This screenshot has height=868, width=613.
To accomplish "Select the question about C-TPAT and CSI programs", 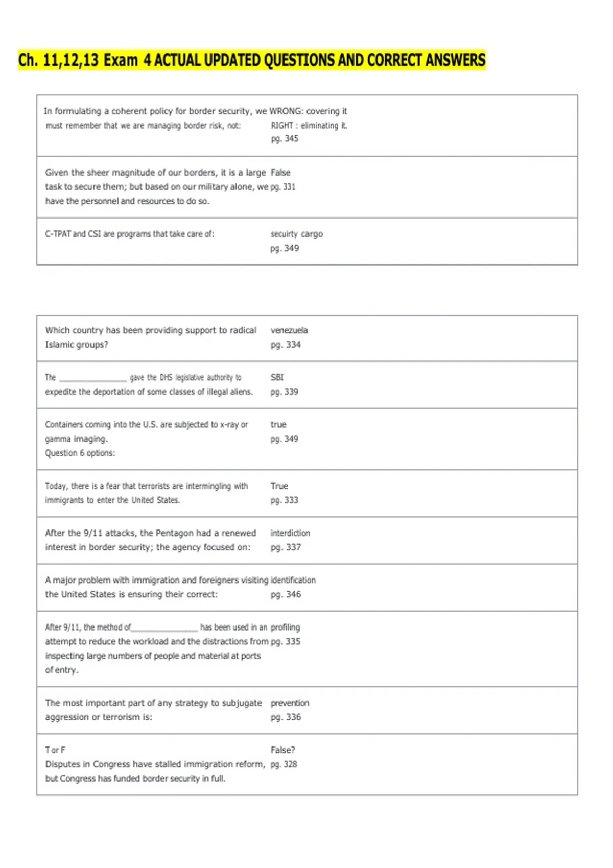I will pos(130,234).
